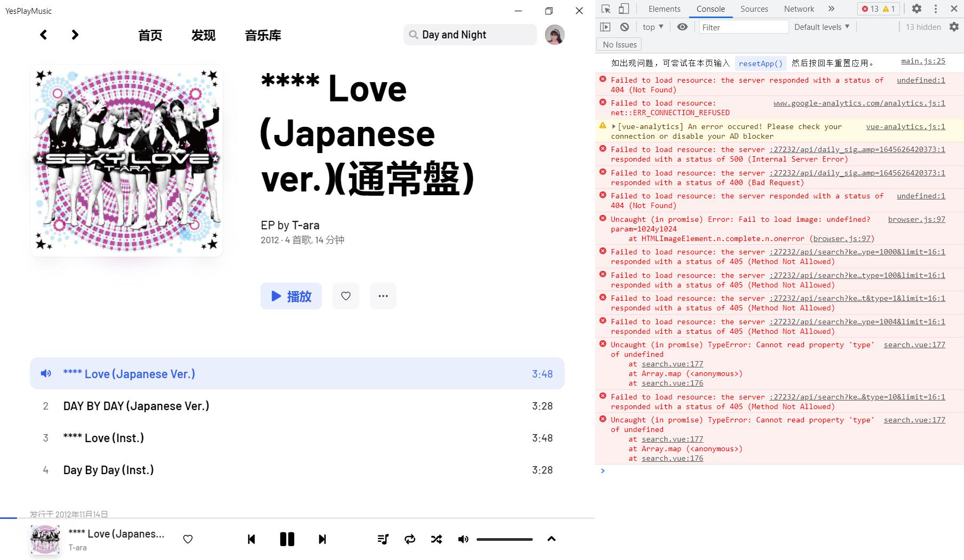The image size is (964, 560).
Task: Toggle repeat mode in player bar
Action: pyautogui.click(x=410, y=539)
